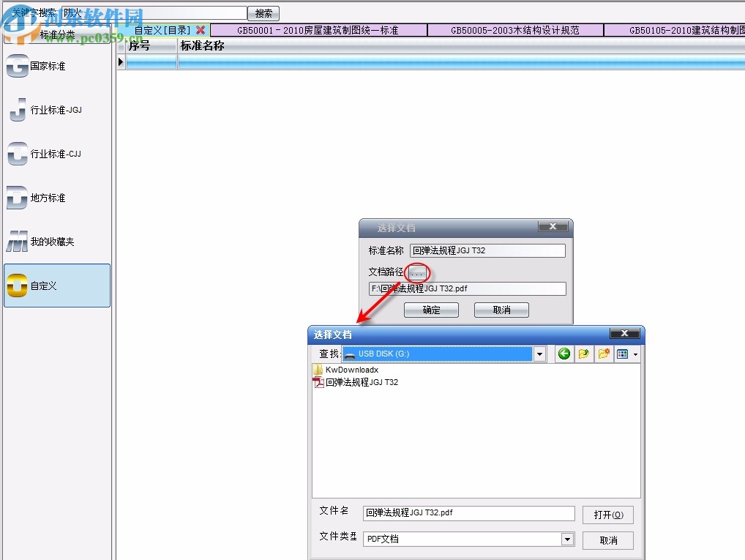Close the file browser 选择文档 dialog
745x560 pixels.
(x=624, y=333)
